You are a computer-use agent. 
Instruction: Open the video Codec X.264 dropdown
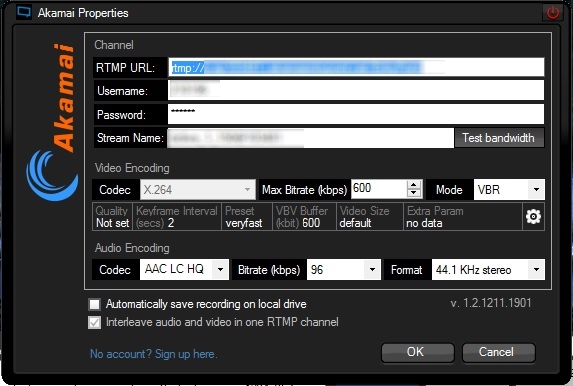click(x=198, y=189)
